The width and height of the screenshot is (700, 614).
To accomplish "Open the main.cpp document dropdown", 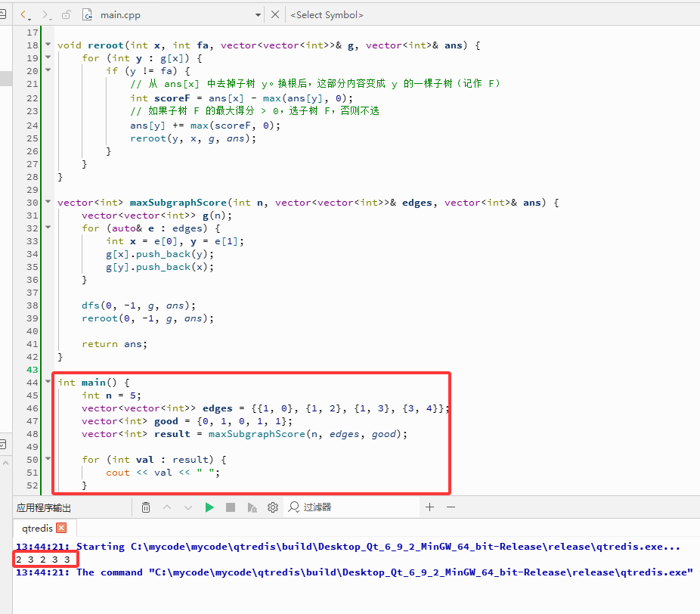I will click(258, 15).
